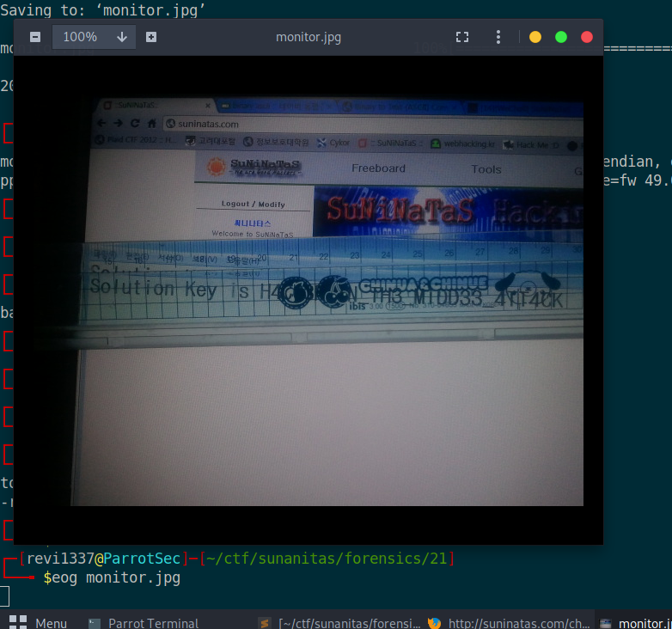This screenshot has width=672, height=629.
Task: Click 'Saving to: monitor.jpg' terminal line
Action: point(103,9)
